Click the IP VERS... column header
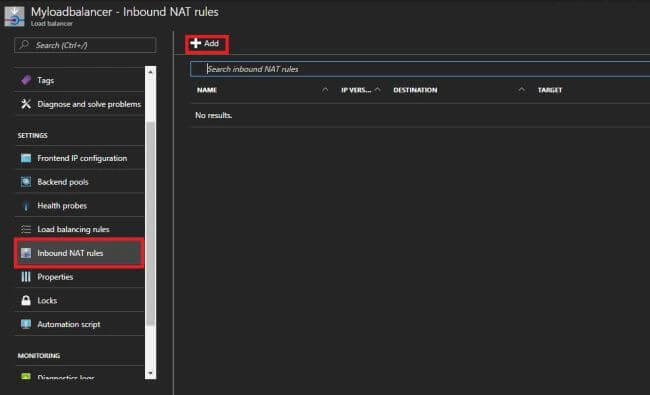 356,90
